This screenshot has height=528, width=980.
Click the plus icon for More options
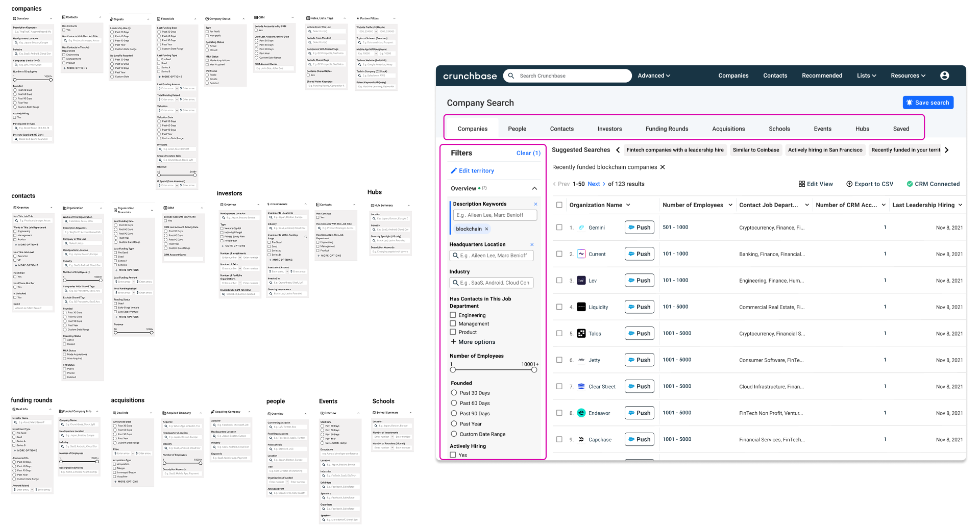pyautogui.click(x=453, y=342)
